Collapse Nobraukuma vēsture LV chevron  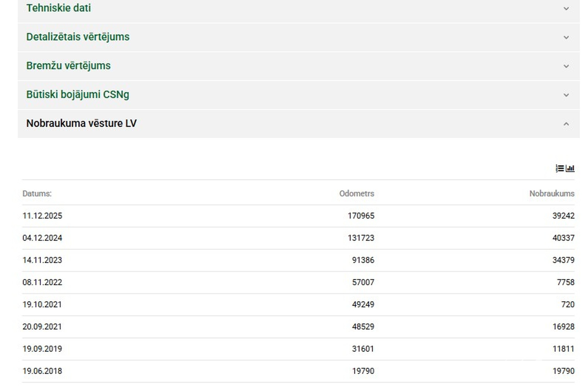pyautogui.click(x=566, y=124)
